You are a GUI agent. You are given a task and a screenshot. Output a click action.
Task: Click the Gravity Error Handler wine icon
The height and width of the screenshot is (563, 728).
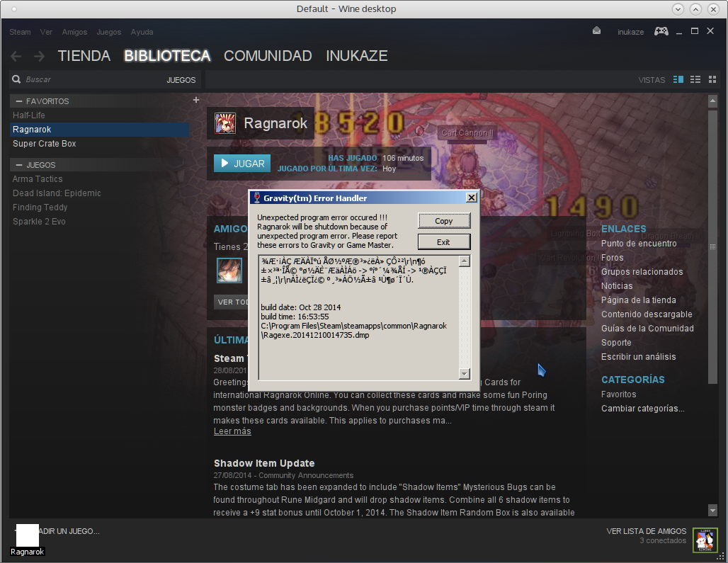[x=257, y=198]
